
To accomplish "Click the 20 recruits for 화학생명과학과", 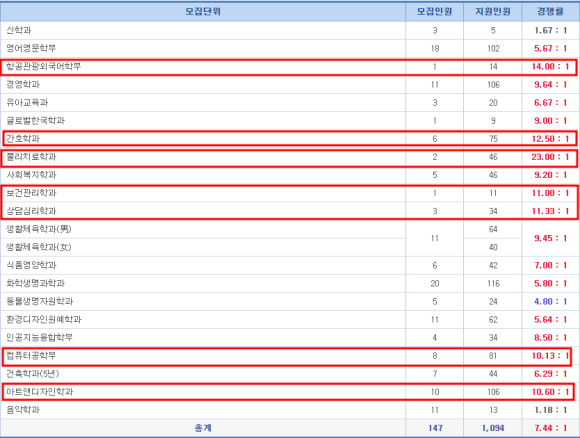I will (x=435, y=283).
